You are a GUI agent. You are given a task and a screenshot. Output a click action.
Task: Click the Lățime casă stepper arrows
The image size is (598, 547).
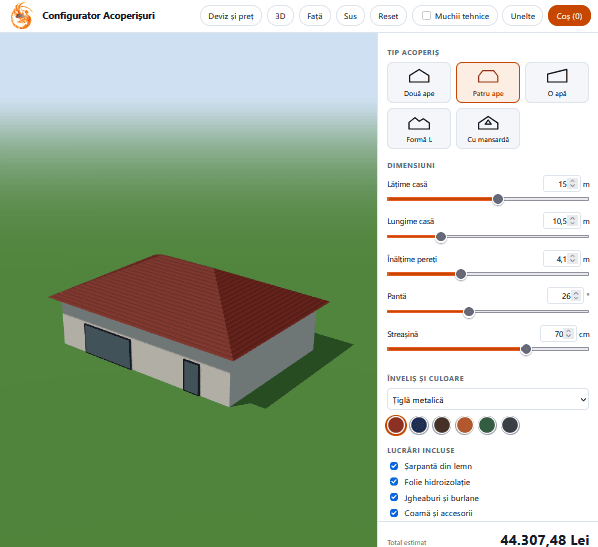tap(572, 184)
